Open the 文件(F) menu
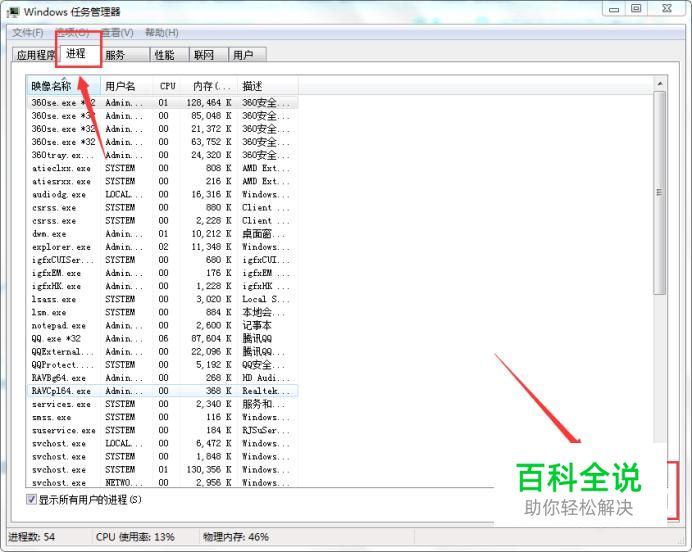Screen dimensions: 692x552 click(x=27, y=33)
